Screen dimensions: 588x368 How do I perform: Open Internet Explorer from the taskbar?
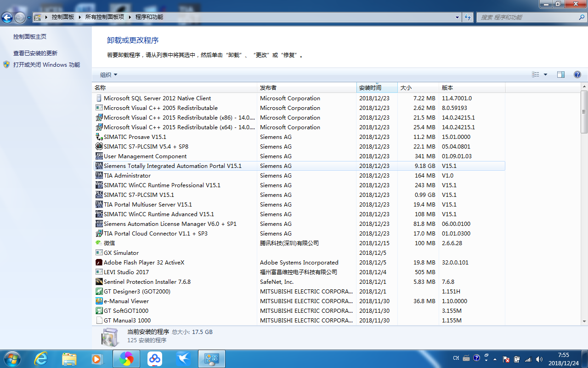[x=41, y=359]
